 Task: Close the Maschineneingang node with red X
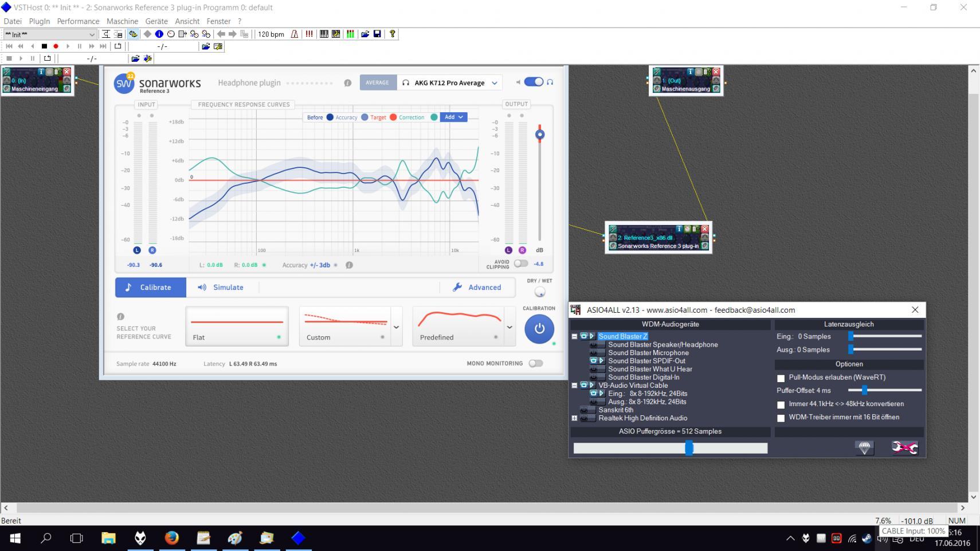(66, 72)
